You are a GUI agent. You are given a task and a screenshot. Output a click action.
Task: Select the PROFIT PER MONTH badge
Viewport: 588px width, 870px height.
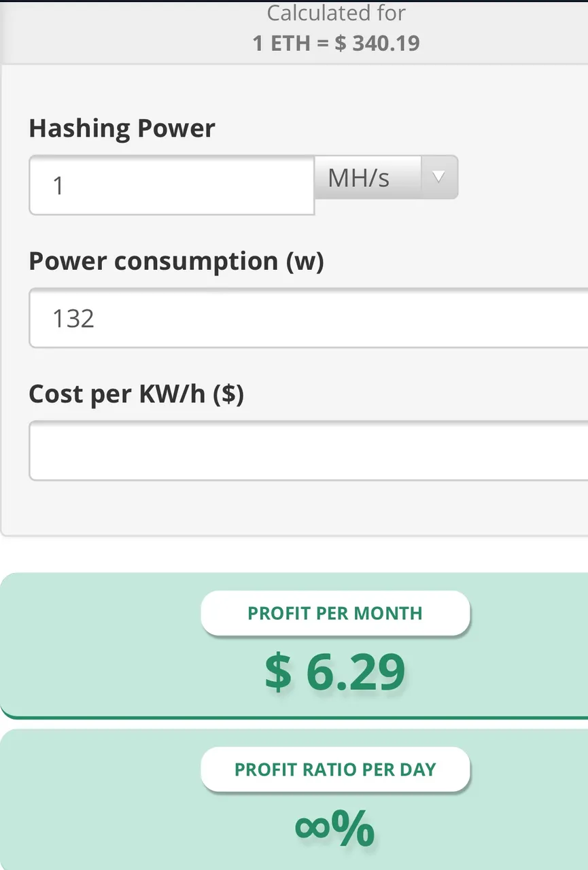pos(335,613)
